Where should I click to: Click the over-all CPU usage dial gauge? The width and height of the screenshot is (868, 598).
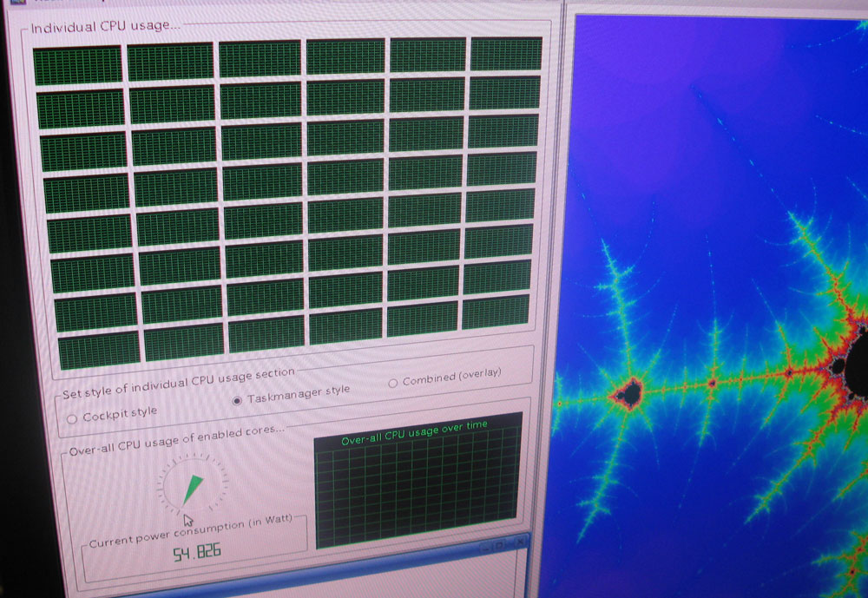(193, 484)
